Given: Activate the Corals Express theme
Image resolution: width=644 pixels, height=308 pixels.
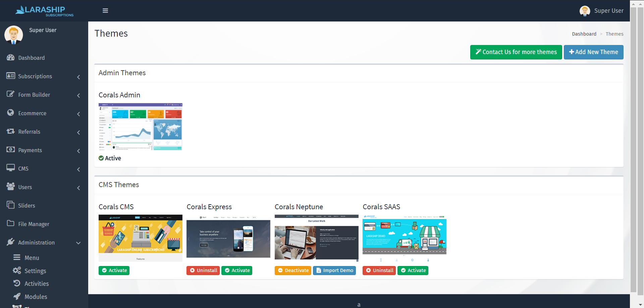Looking at the screenshot, I should (x=237, y=270).
